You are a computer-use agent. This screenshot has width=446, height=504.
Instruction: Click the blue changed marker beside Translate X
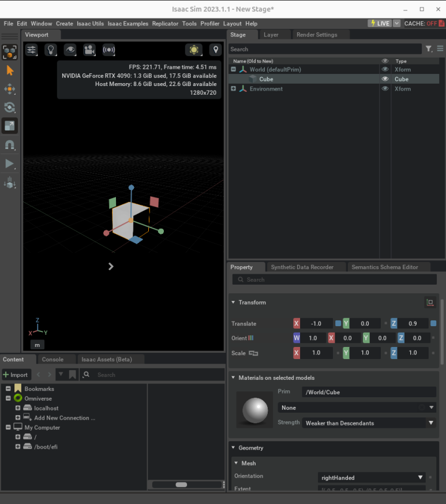click(338, 323)
